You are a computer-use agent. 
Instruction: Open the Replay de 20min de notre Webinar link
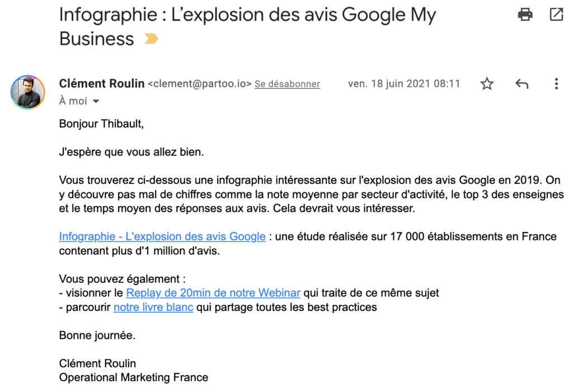coord(213,292)
